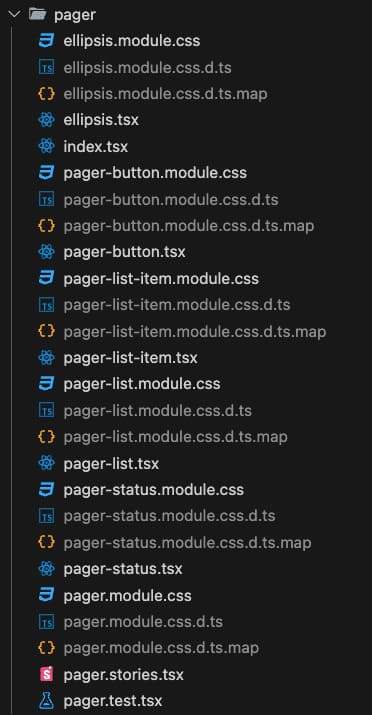Click React icon of ellipsis.tsx

[46, 120]
